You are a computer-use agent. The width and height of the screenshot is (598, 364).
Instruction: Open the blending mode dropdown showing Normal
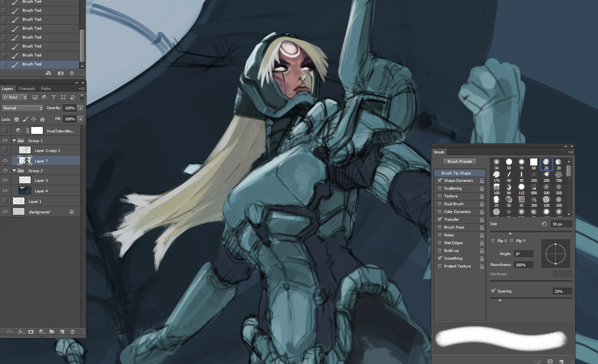[x=22, y=108]
